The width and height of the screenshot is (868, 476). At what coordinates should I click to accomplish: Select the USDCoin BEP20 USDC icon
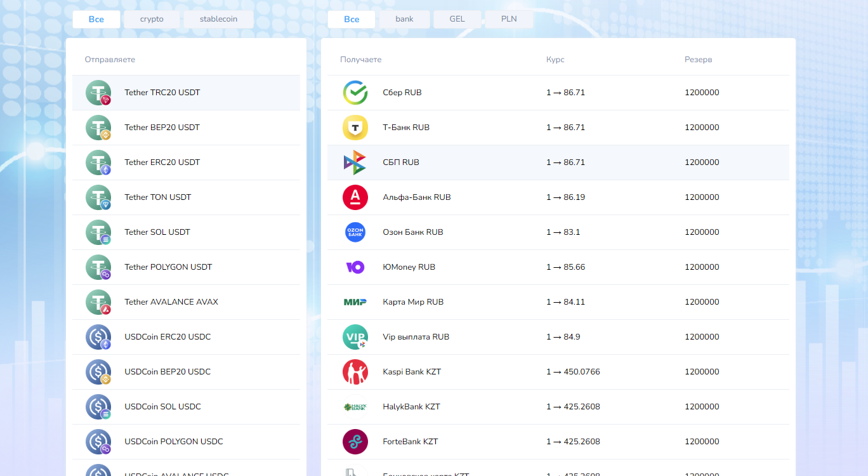click(98, 372)
